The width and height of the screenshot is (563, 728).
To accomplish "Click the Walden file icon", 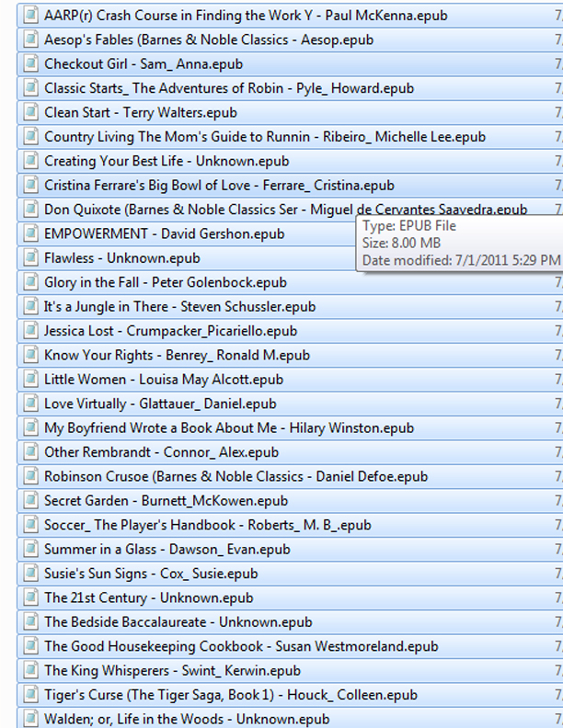I will 30,718.
